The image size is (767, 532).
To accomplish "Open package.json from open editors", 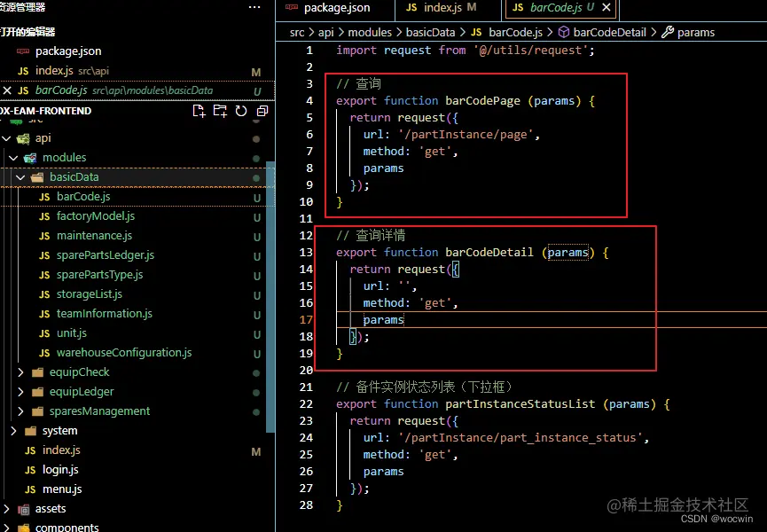I will click(x=68, y=51).
